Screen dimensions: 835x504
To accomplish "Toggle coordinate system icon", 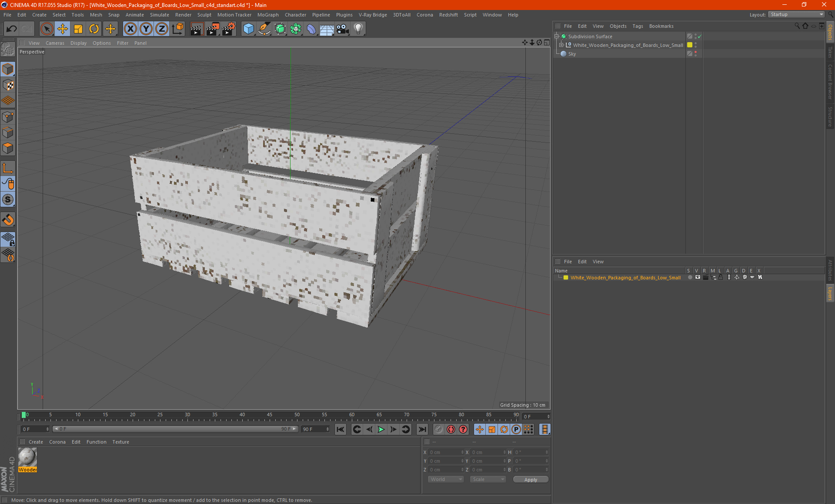I will [x=178, y=29].
